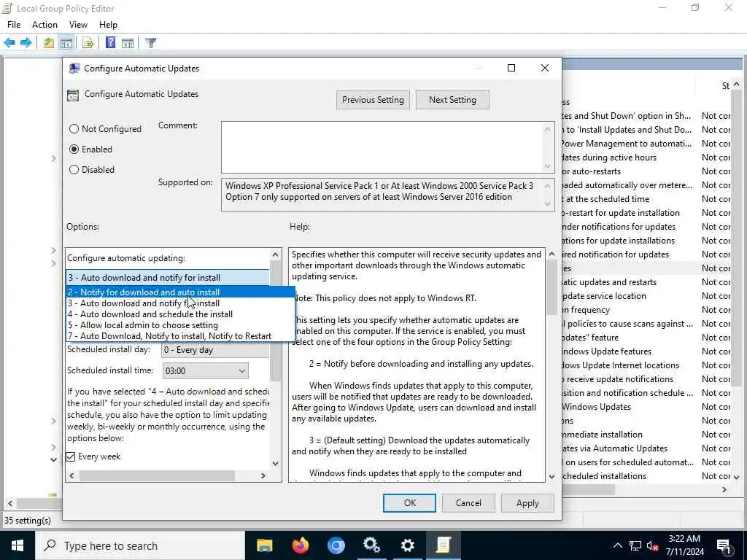Open the View menu
The height and width of the screenshot is (560, 747).
point(78,25)
